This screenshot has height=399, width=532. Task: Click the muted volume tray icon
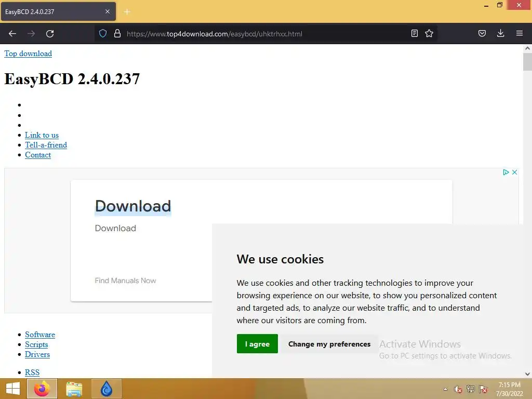click(x=458, y=389)
